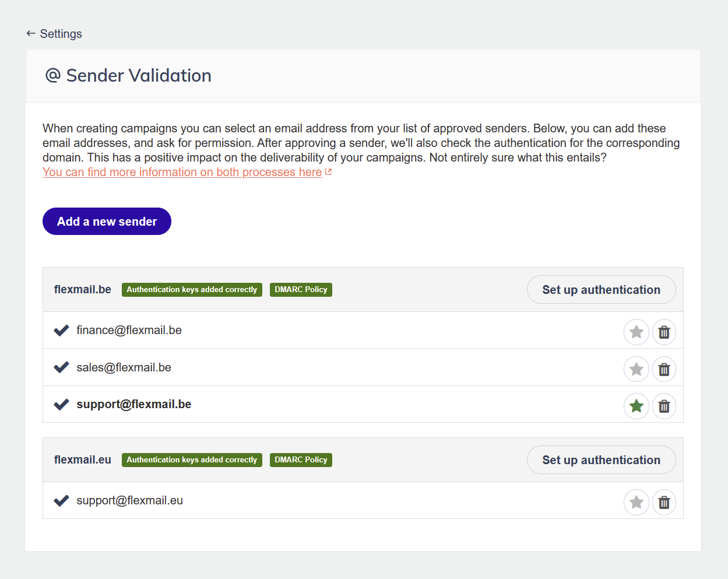The width and height of the screenshot is (728, 579).
Task: Delete finance@flexmail.be with trash icon
Action: point(664,332)
